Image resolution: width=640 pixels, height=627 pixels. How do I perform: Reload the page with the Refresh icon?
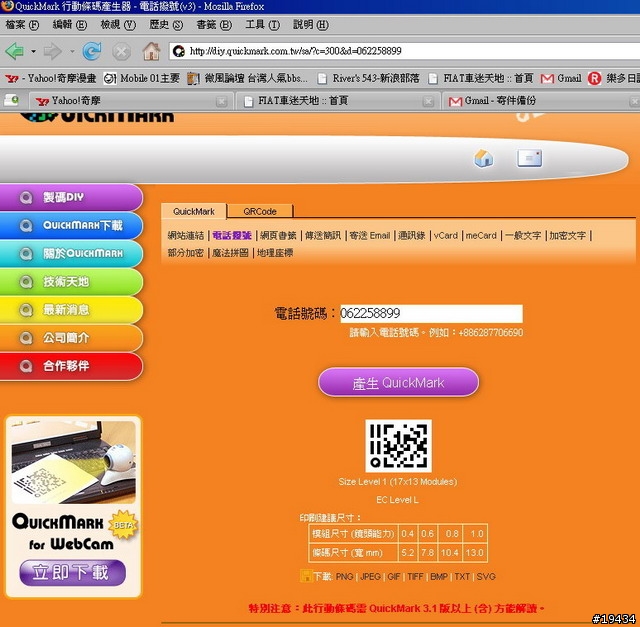click(92, 51)
